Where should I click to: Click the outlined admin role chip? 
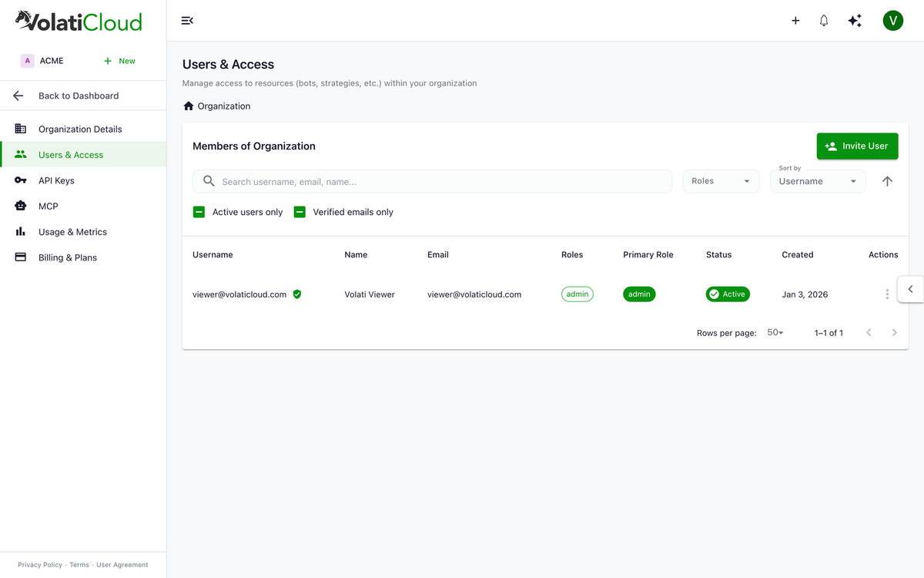pyautogui.click(x=577, y=294)
